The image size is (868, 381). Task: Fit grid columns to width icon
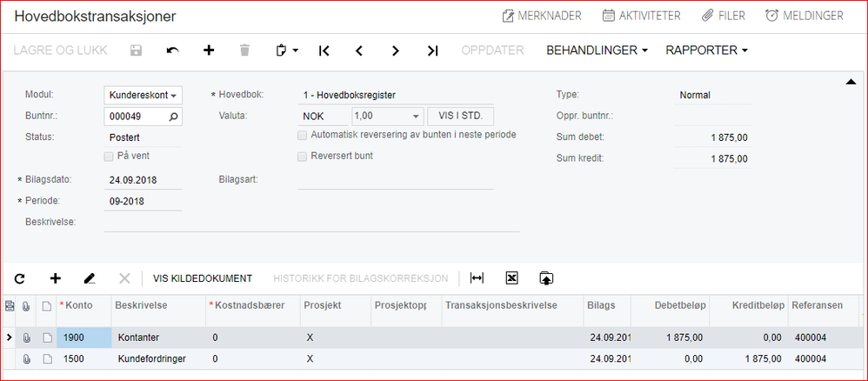(x=477, y=278)
